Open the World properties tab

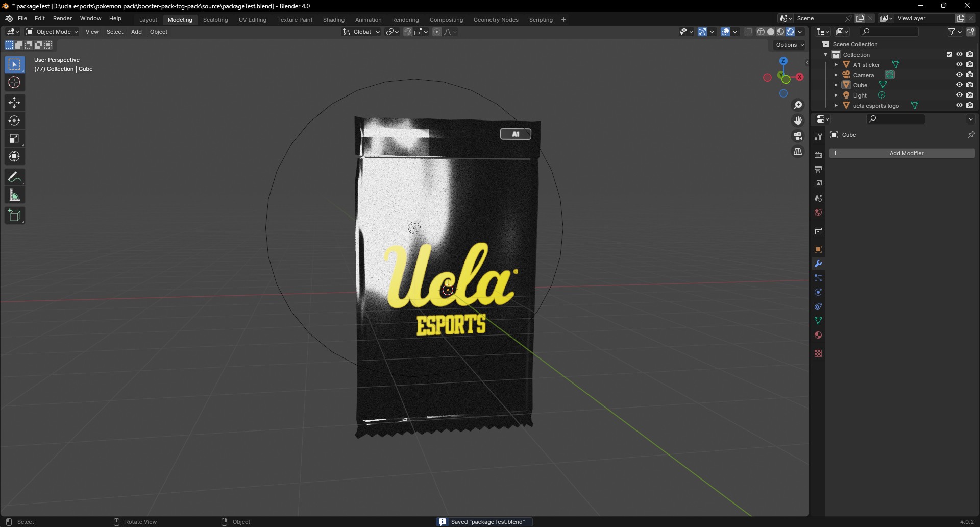pyautogui.click(x=818, y=212)
